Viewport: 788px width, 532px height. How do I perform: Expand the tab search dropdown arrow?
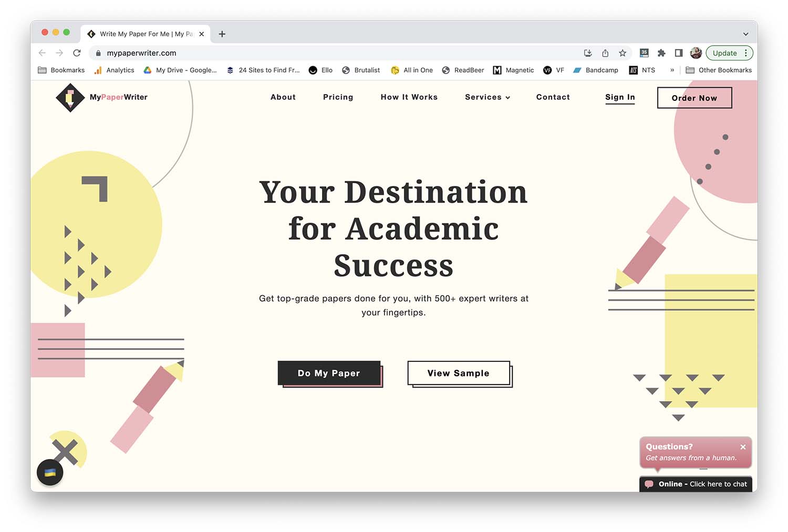click(745, 34)
